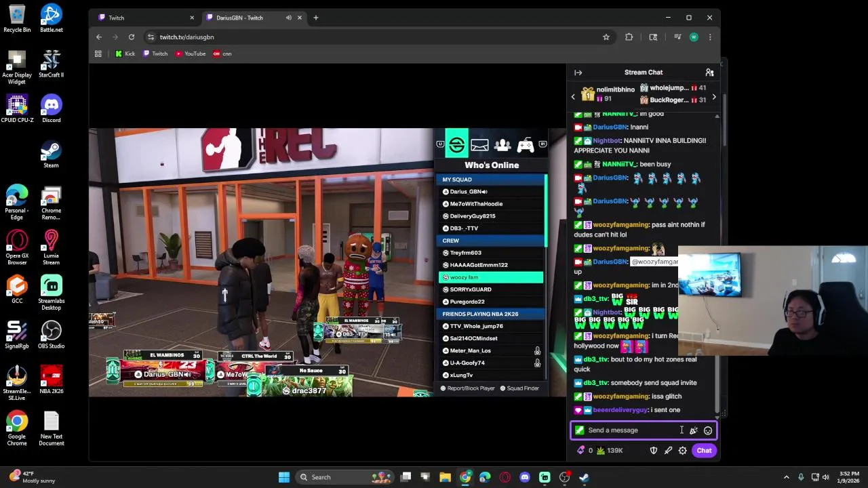Open shield mode moderation icon
Viewport: 868px width, 488px height.
point(654,451)
